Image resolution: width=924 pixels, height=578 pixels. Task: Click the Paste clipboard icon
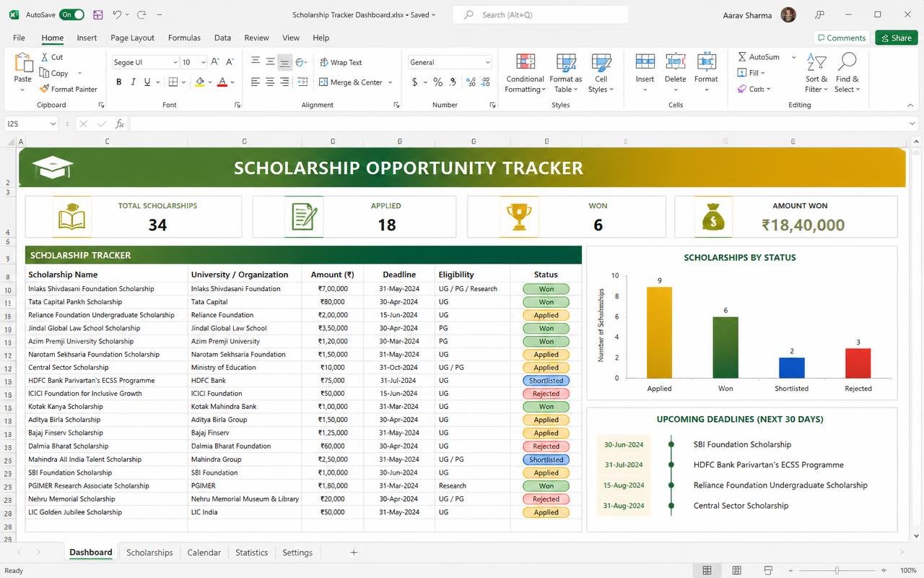pyautogui.click(x=23, y=63)
